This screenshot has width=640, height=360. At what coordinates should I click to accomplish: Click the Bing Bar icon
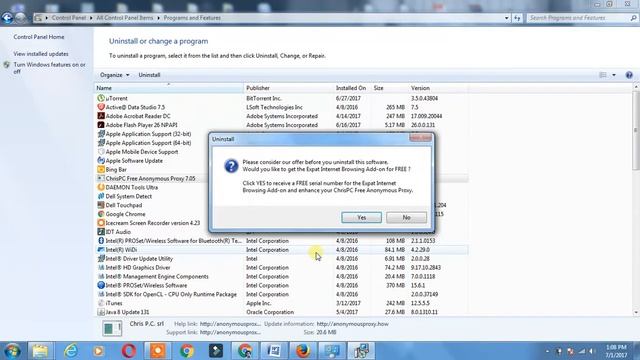[x=101, y=169]
